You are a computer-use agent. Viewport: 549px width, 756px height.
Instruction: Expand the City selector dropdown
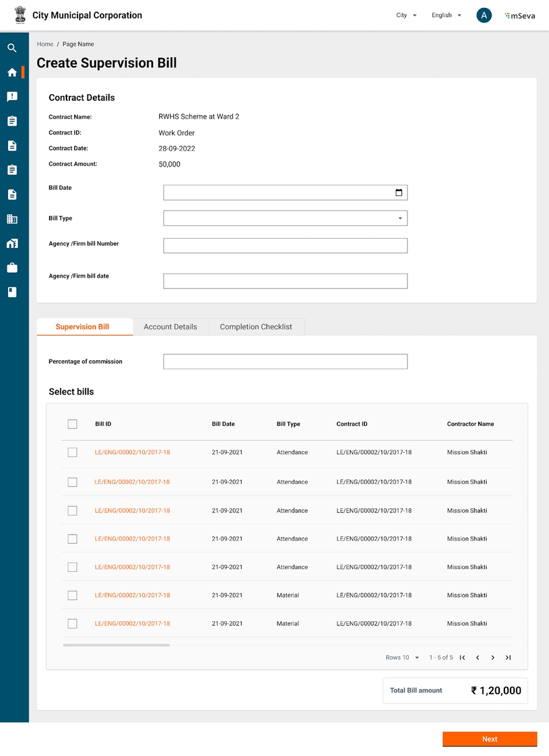pyautogui.click(x=406, y=16)
